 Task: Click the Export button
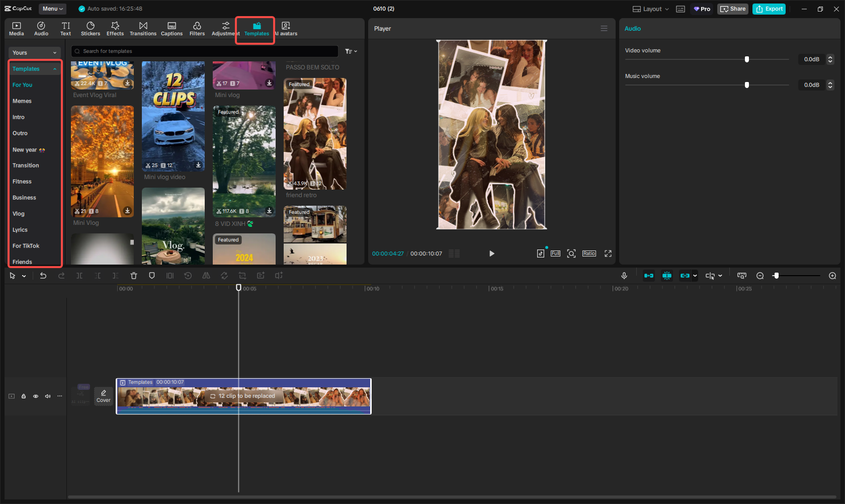tap(769, 9)
